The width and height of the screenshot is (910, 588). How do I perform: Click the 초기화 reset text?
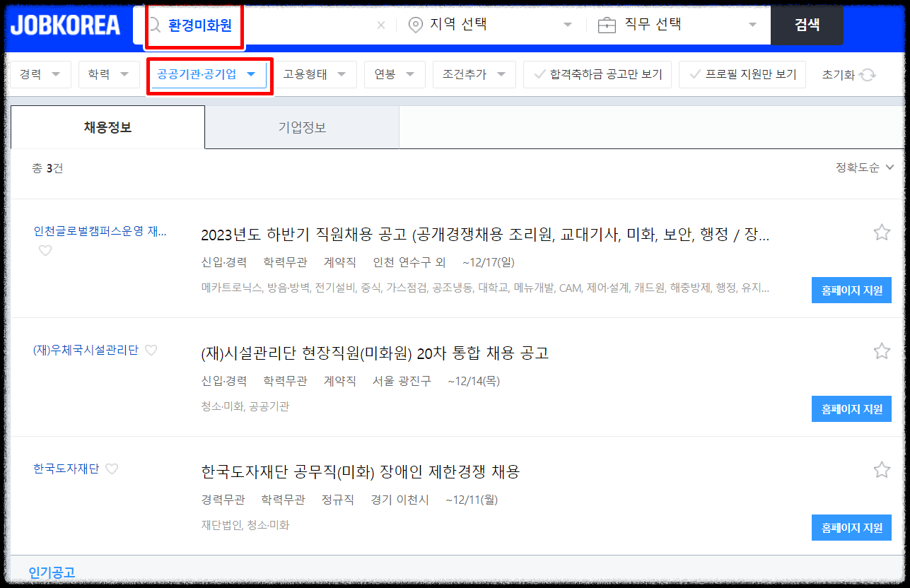(x=838, y=74)
